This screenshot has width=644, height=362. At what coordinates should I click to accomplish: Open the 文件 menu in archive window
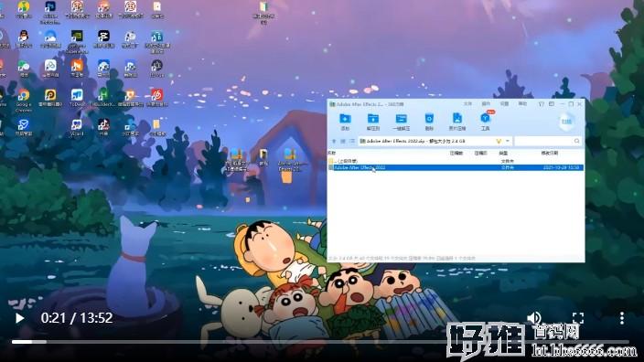(x=467, y=104)
